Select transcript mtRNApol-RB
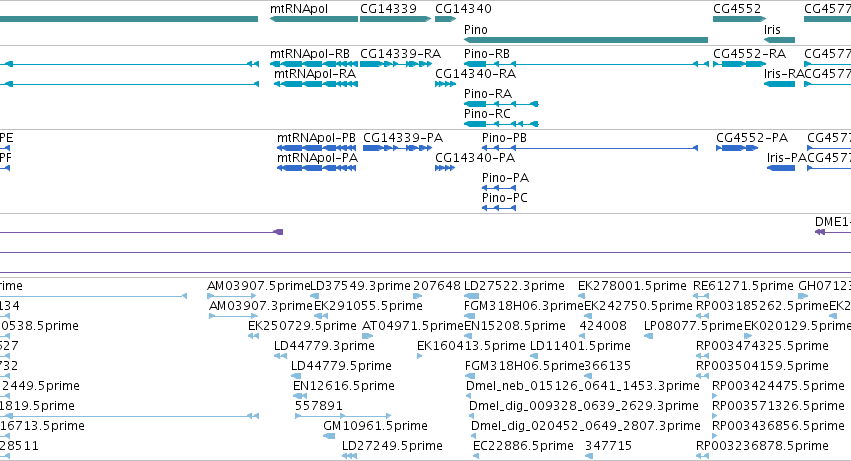This screenshot has width=851, height=461. pyautogui.click(x=310, y=54)
